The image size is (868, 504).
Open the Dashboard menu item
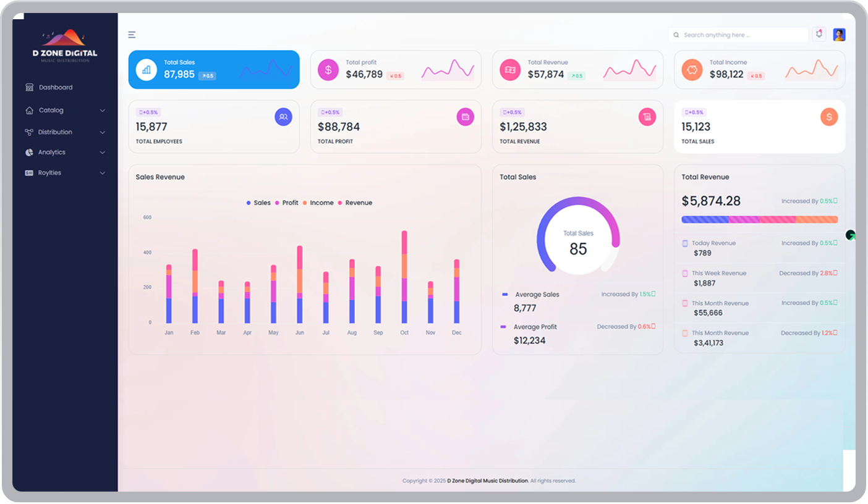(56, 88)
